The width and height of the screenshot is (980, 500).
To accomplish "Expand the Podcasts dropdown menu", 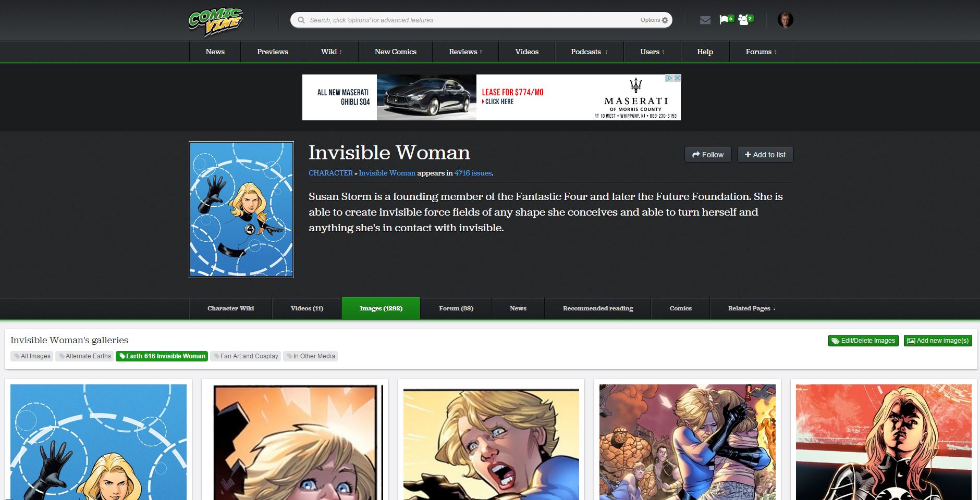I will pyautogui.click(x=589, y=52).
